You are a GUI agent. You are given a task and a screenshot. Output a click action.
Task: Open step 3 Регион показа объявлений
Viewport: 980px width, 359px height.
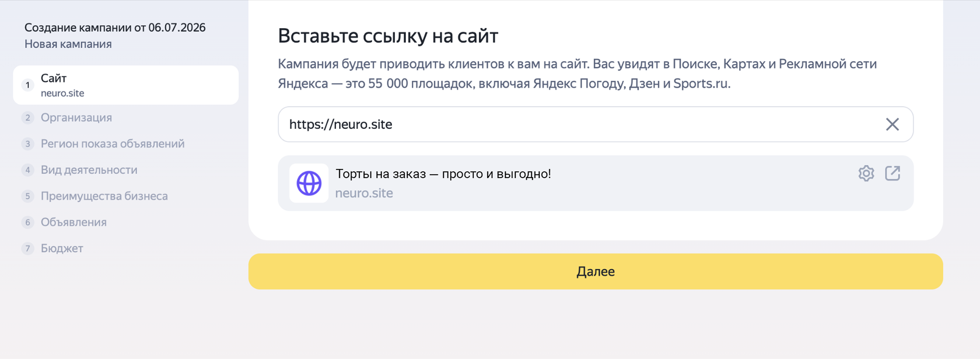[x=103, y=144]
